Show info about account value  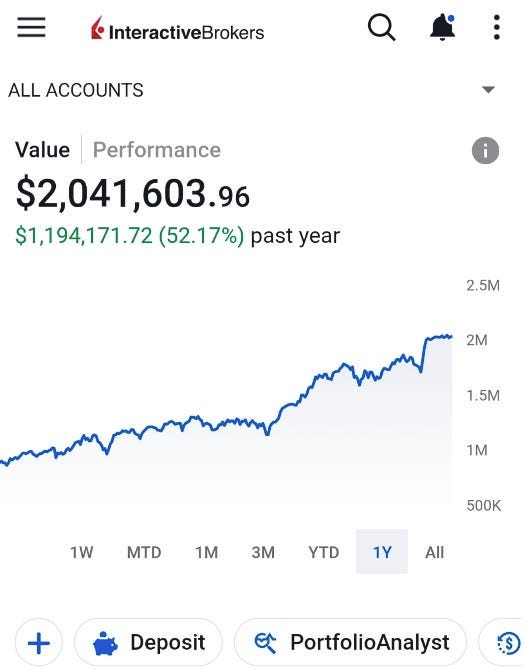click(485, 150)
